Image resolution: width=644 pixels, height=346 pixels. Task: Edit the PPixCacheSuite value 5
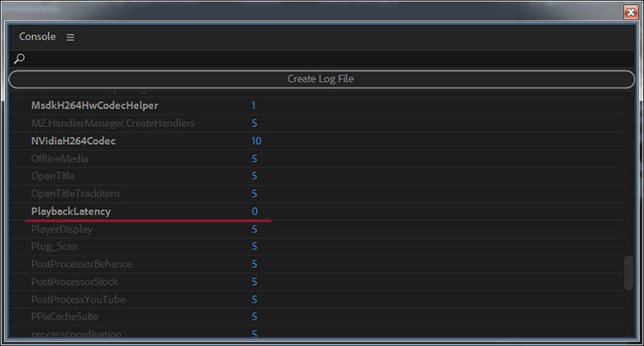254,316
